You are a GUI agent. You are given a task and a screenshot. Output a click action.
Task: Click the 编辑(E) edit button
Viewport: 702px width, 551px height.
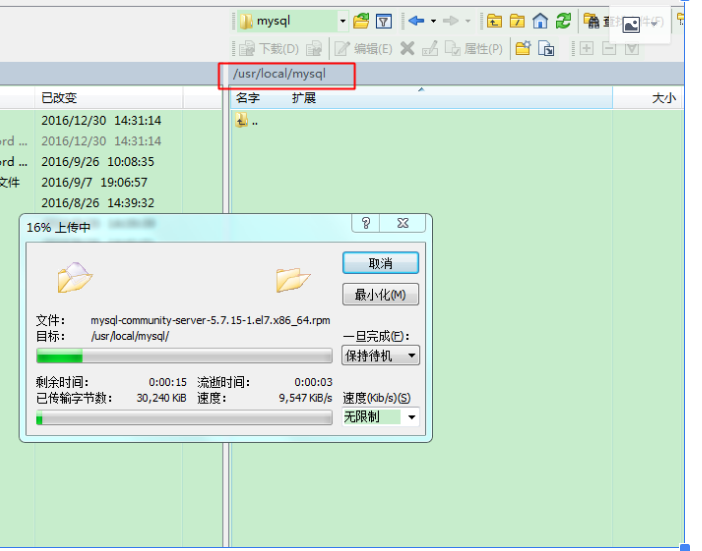point(363,48)
